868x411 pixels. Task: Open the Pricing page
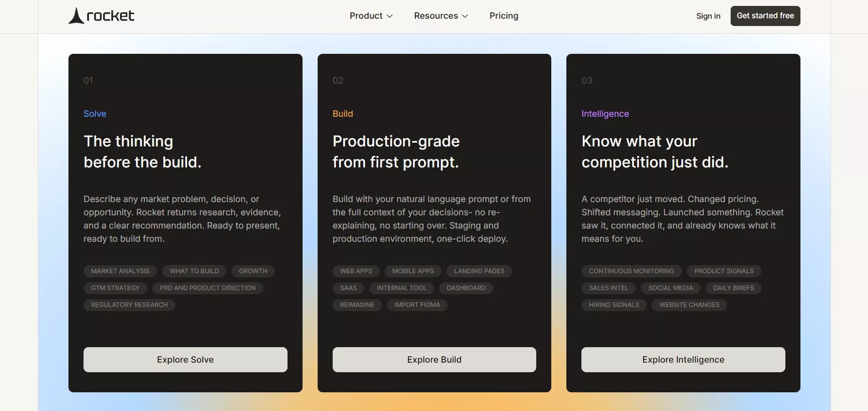[503, 16]
